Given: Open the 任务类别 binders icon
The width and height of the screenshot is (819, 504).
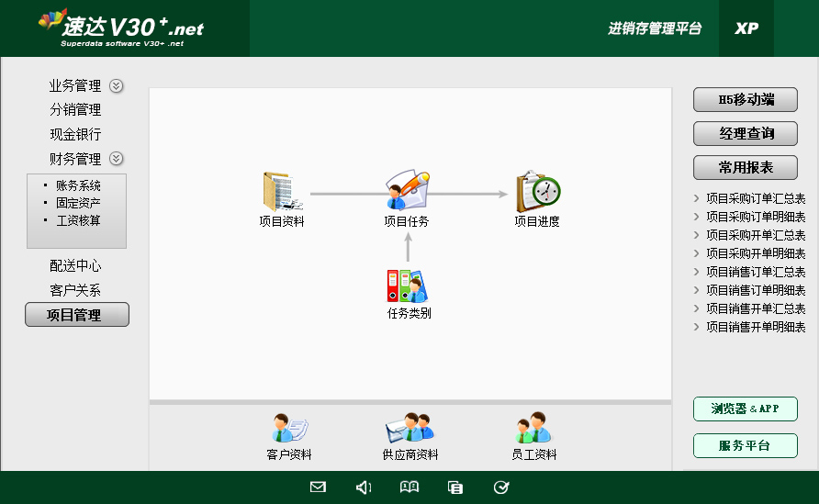Looking at the screenshot, I should pos(407,286).
